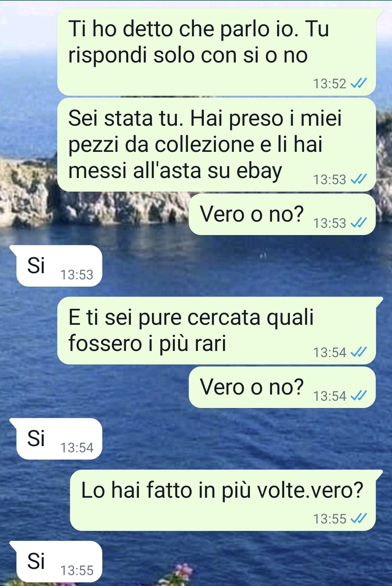Tap the second 'Vero o no?' bubble at 13:54
The image size is (392, 586).
(x=282, y=387)
